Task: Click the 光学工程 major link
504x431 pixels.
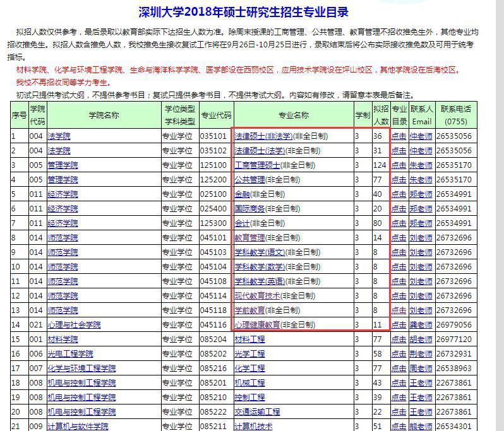Action: pos(249,354)
